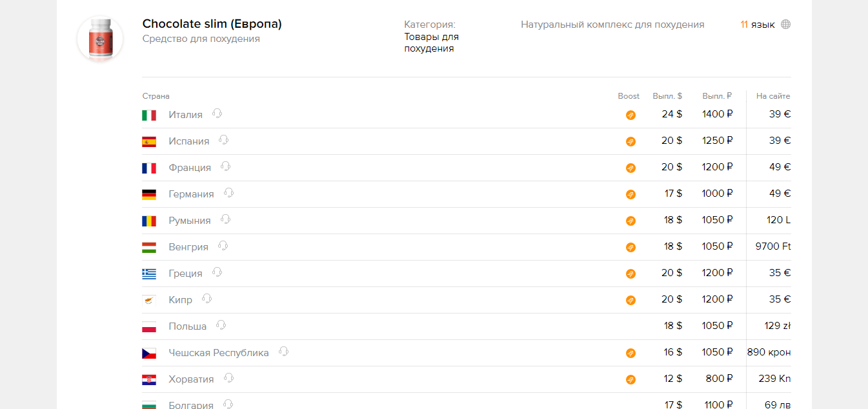Click the Страна column header

click(156, 96)
